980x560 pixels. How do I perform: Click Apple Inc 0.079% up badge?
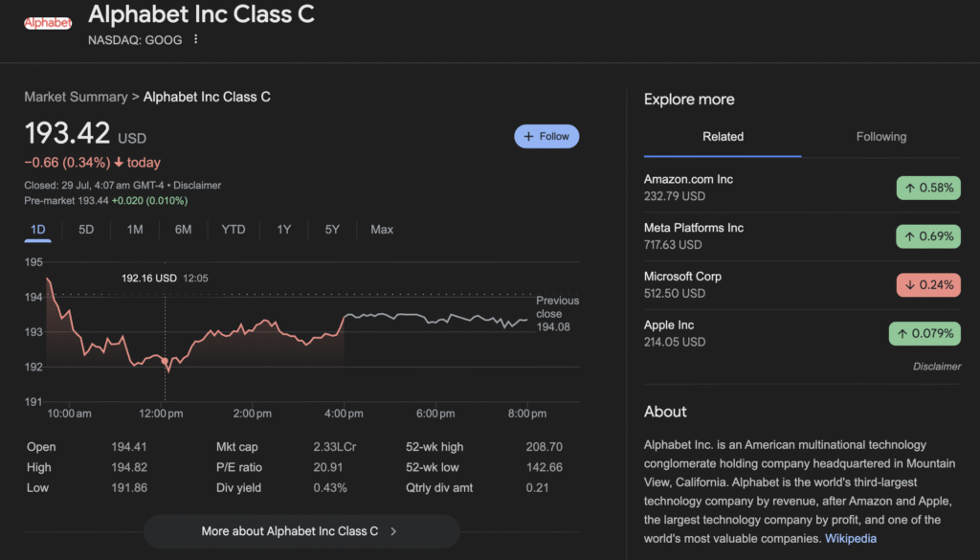click(924, 333)
